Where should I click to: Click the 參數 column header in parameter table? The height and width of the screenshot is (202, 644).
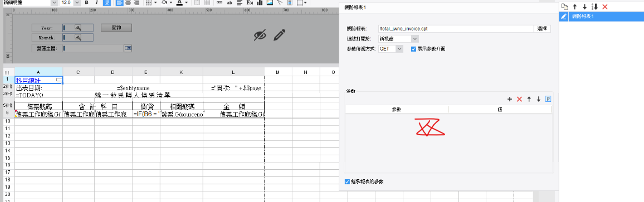pos(397,110)
